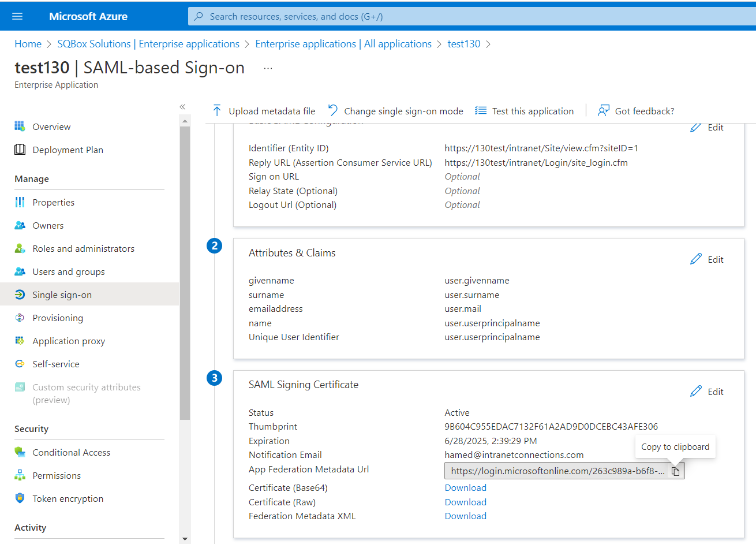This screenshot has width=756, height=544.
Task: Download the Certificate (Raw)
Action: pyautogui.click(x=465, y=502)
